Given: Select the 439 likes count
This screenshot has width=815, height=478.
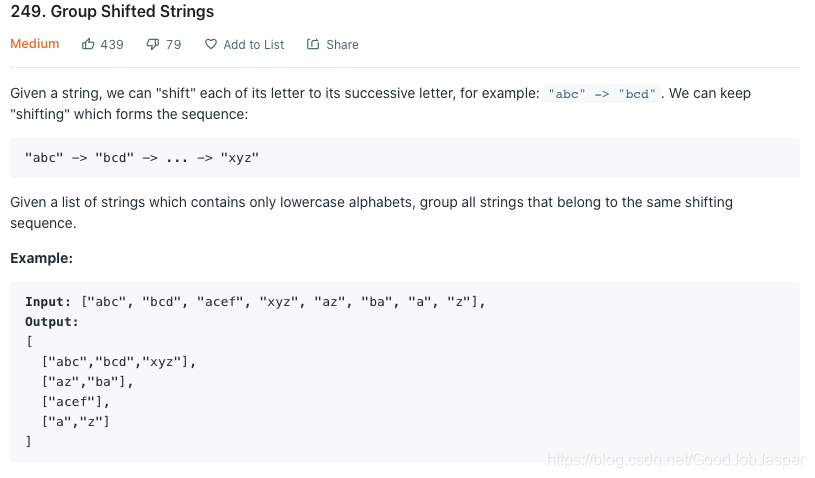Looking at the screenshot, I should [x=112, y=45].
